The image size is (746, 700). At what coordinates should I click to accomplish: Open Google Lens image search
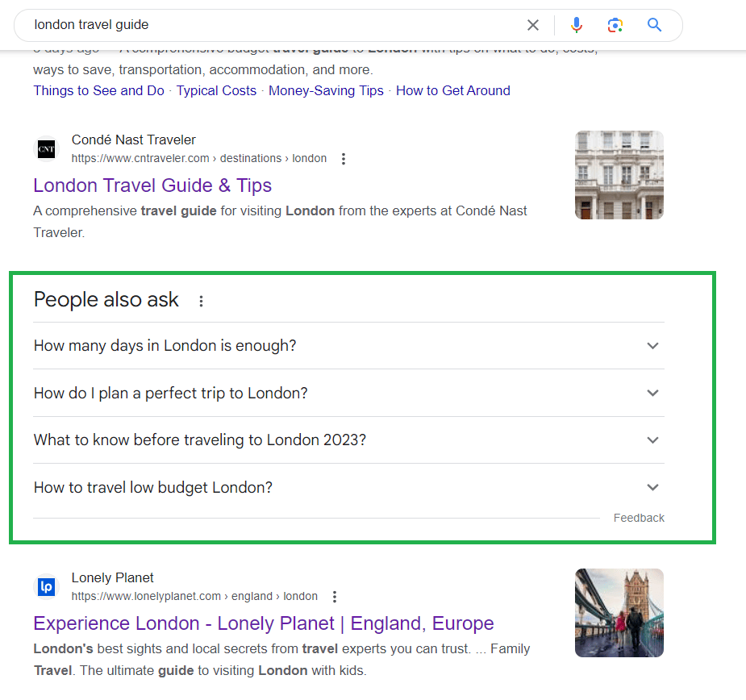pos(615,25)
